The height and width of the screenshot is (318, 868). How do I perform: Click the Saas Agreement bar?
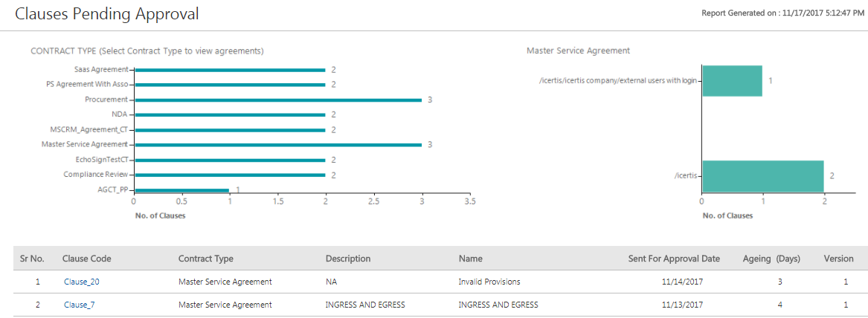click(229, 70)
